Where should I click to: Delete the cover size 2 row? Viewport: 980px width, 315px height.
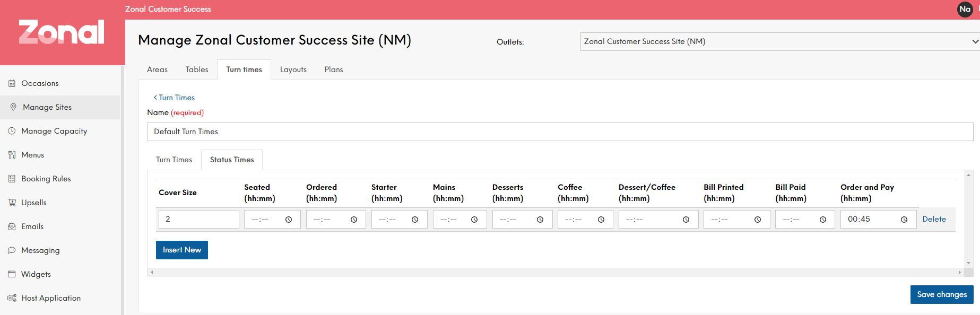click(934, 219)
